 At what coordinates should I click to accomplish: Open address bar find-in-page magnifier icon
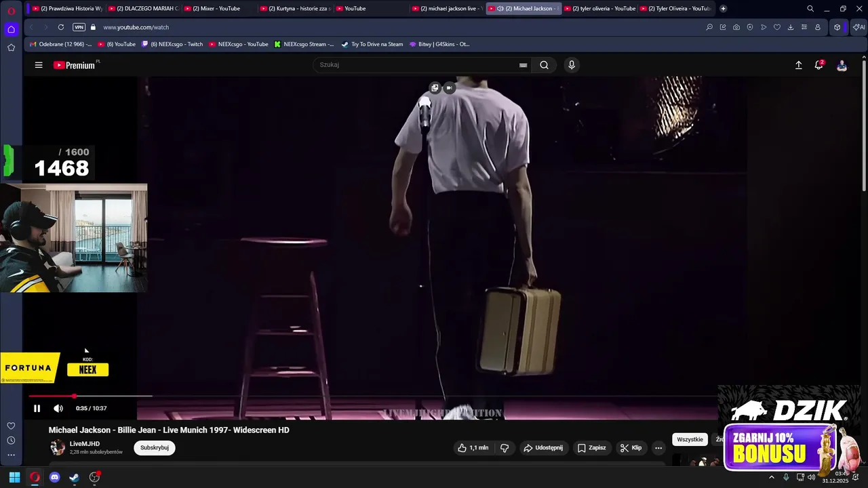click(709, 27)
